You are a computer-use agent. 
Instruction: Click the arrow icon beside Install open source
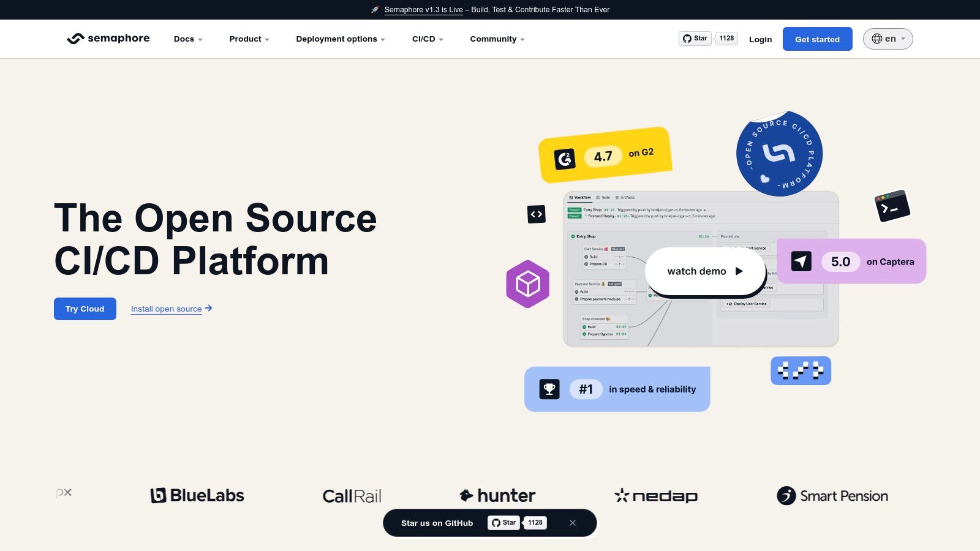209,308
